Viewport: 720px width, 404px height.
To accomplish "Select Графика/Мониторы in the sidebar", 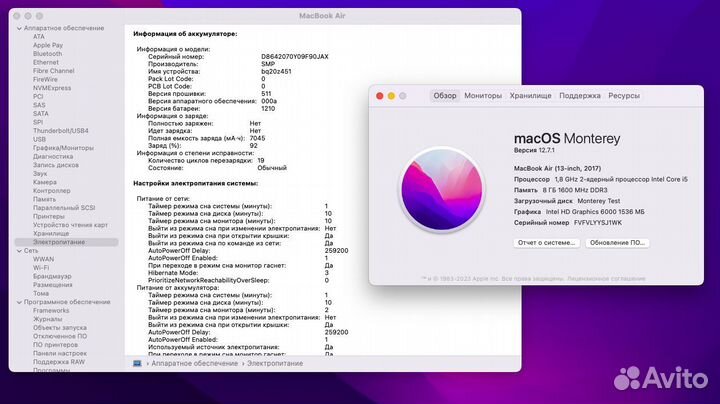I will coord(63,148).
